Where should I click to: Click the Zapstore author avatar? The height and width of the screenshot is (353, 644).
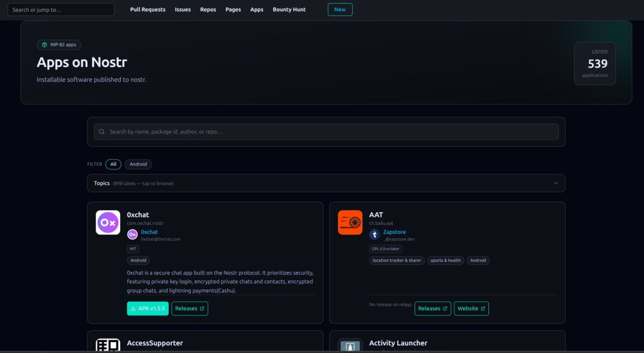374,234
